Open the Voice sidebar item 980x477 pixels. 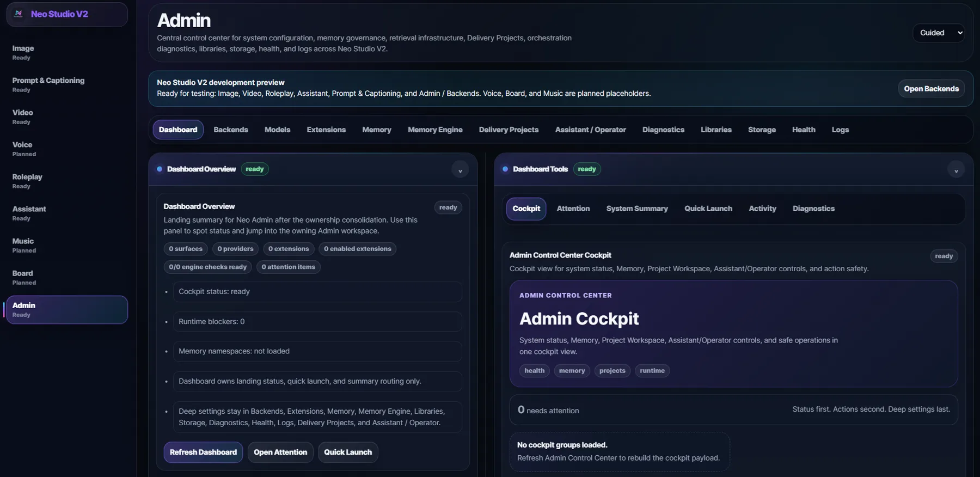[x=67, y=149]
